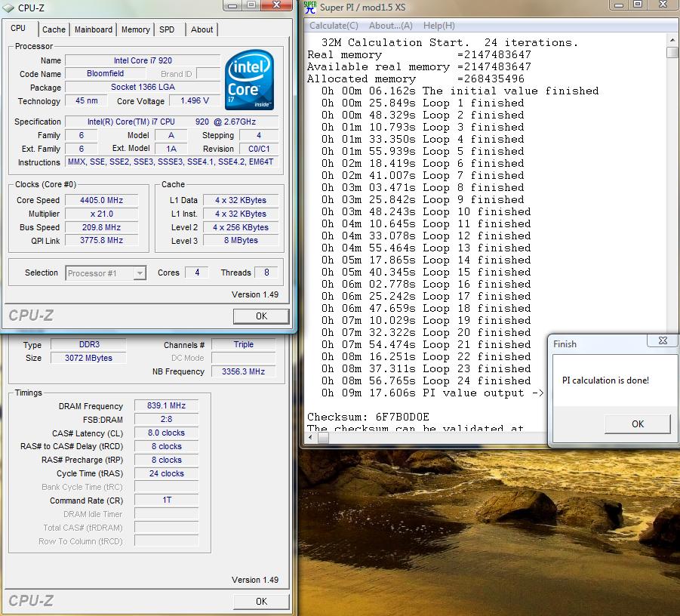
Task: Click the CAS# Latency value 8.0 clocks
Action: click(167, 433)
